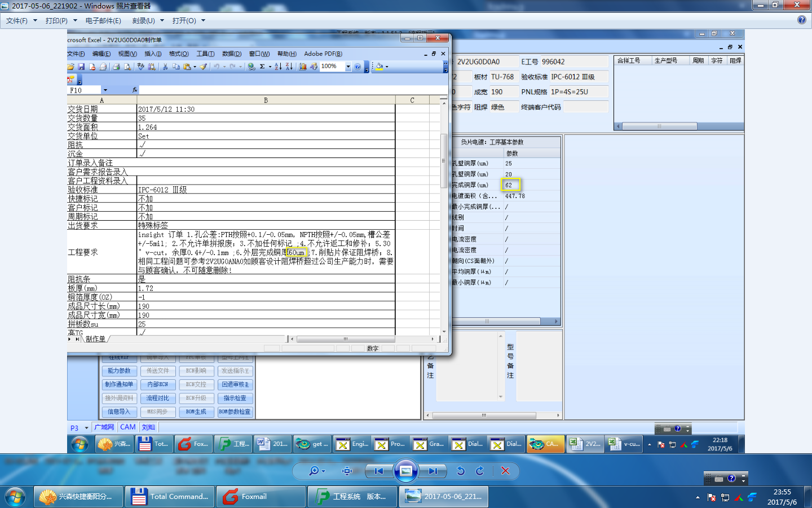This screenshot has height=508, width=812.
Task: Open 插入(I) menu in Excel window
Action: [x=153, y=54]
